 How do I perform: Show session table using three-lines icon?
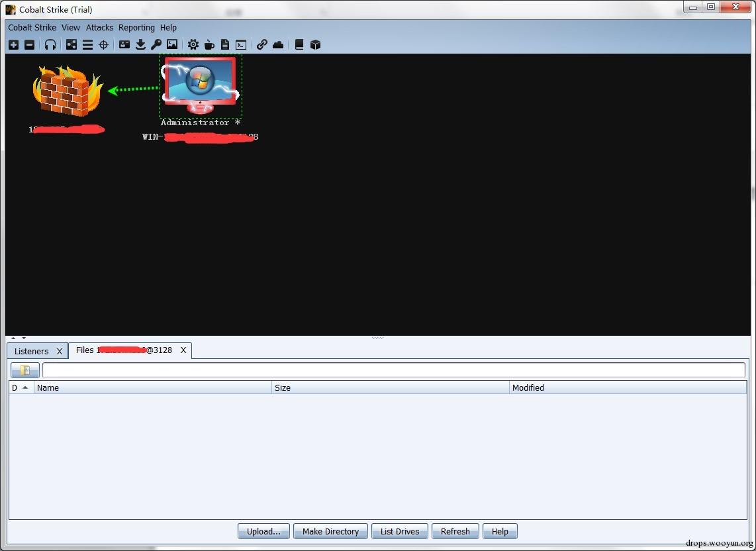(87, 45)
